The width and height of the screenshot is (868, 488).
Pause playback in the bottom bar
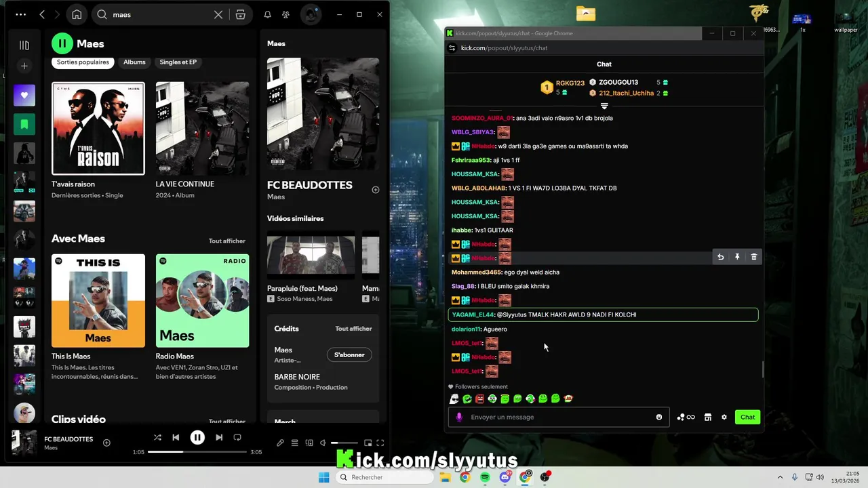[197, 437]
